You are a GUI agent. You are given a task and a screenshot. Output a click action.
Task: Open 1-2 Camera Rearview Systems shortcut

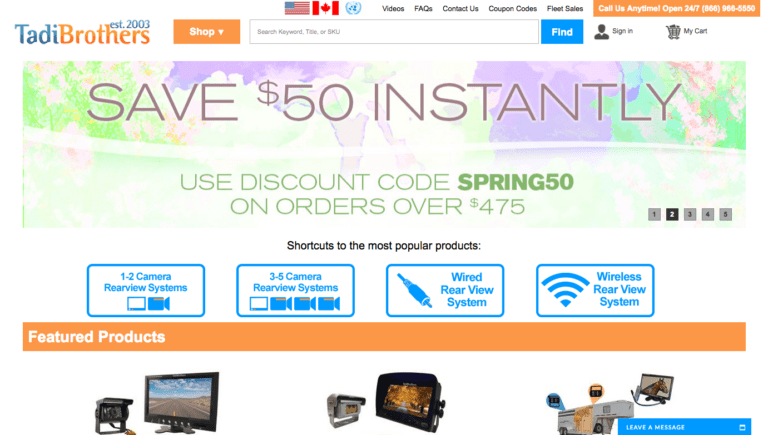(146, 290)
